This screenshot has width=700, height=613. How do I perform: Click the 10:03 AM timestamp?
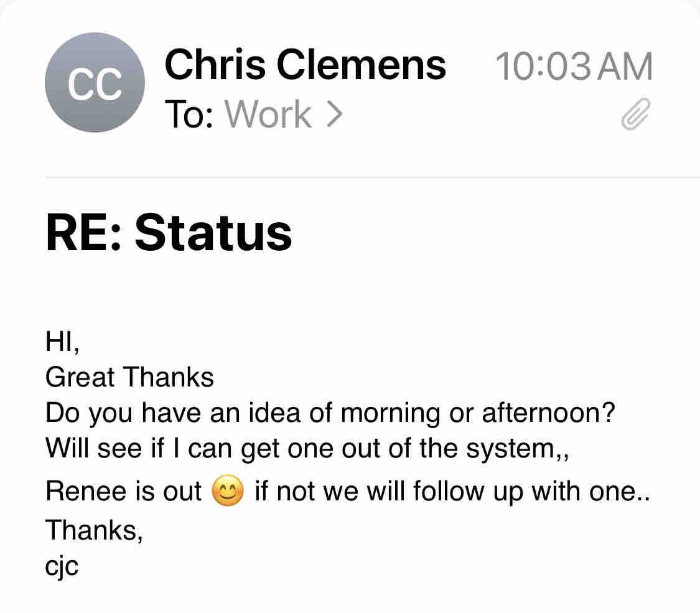[x=573, y=66]
